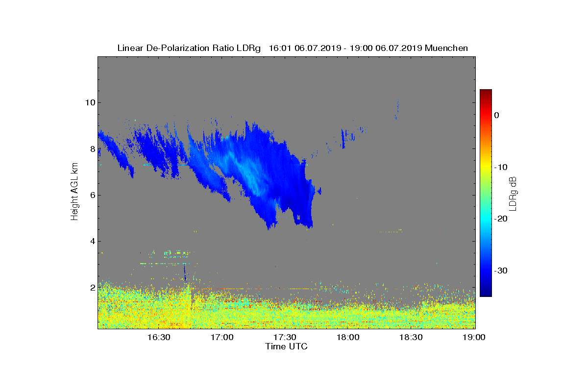The width and height of the screenshot is (588, 392).
Task: Click the 18:30 time tick label
Action: click(x=411, y=337)
